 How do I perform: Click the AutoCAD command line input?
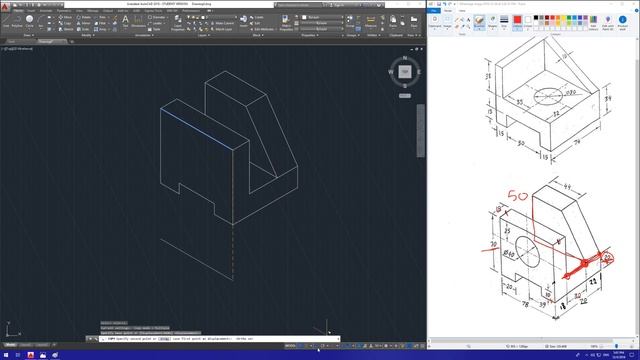click(x=219, y=339)
